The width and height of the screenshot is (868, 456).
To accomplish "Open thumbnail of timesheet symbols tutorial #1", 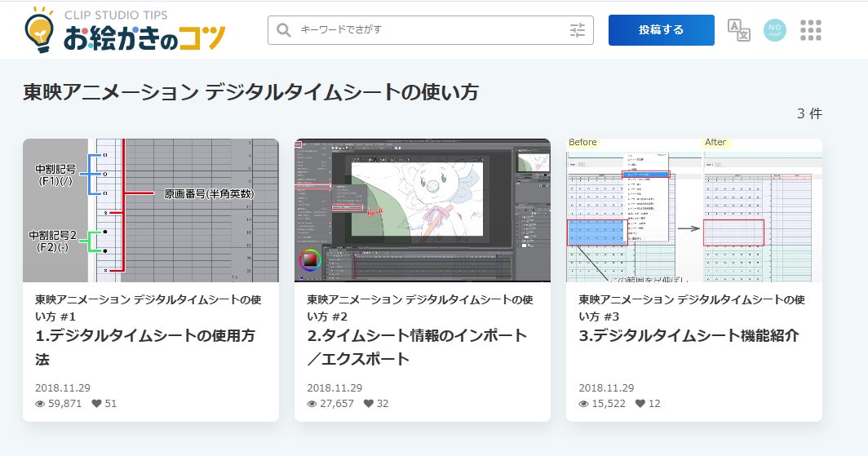I will coord(151,210).
